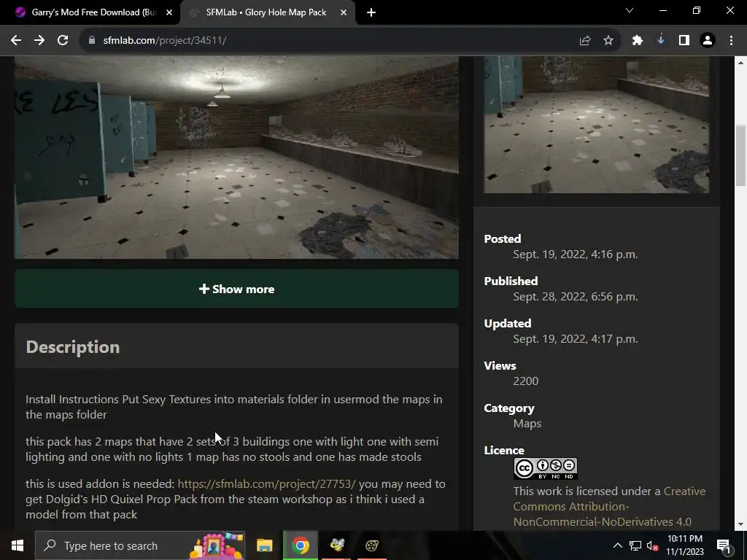Click the page vertical scrollbar thumb

coord(741,156)
